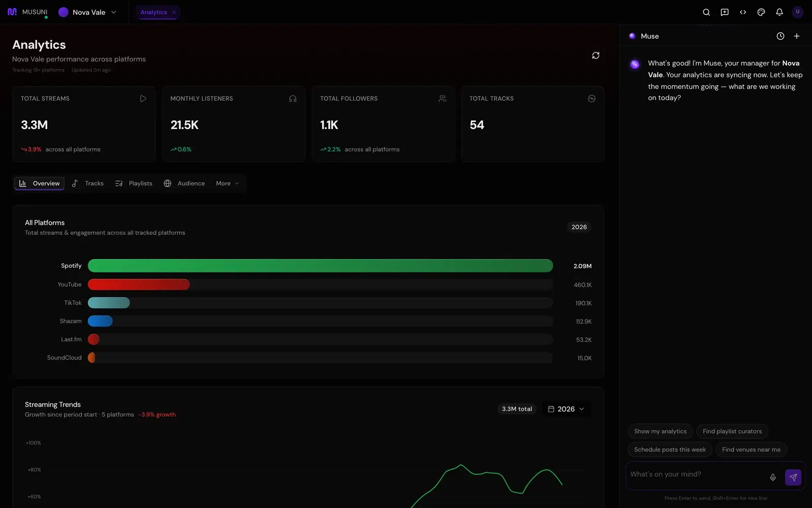Click the Shazam streams bar
The height and width of the screenshot is (508, 812).
click(100, 321)
